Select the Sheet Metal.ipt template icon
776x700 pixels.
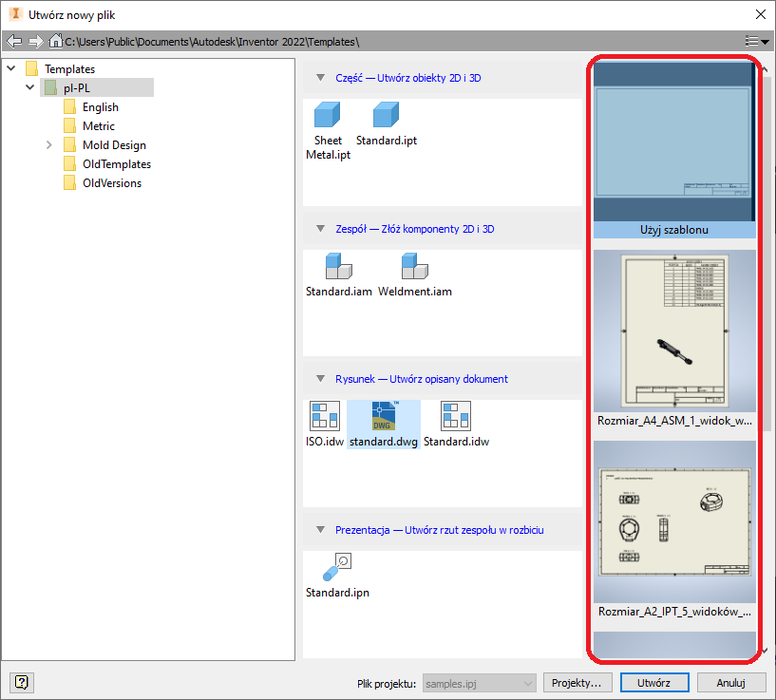click(x=328, y=116)
